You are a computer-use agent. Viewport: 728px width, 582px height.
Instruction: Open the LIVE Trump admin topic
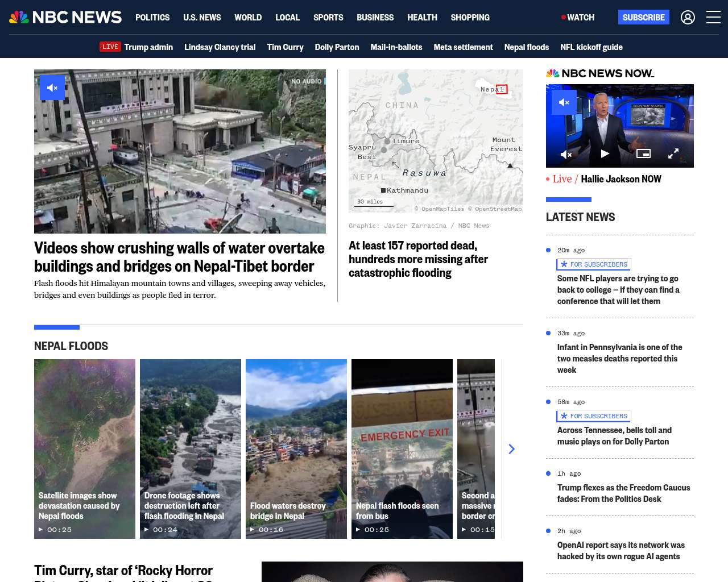point(136,47)
